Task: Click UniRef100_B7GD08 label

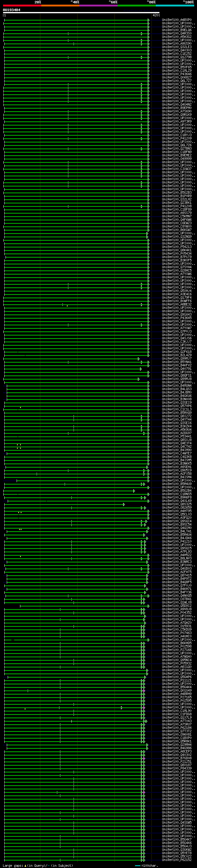Action: point(177,758)
